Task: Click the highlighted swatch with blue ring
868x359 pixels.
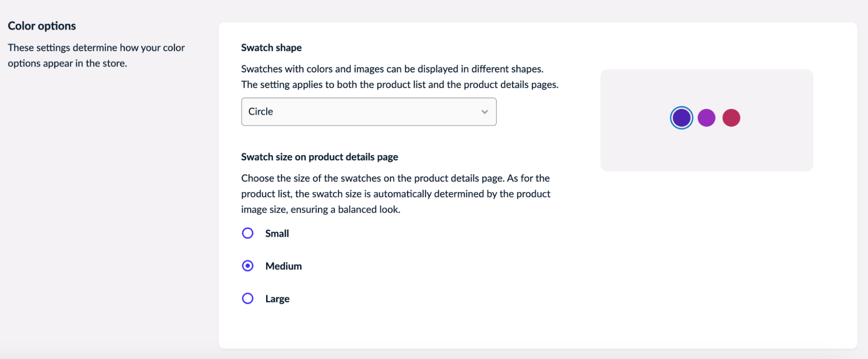Action: (x=681, y=117)
